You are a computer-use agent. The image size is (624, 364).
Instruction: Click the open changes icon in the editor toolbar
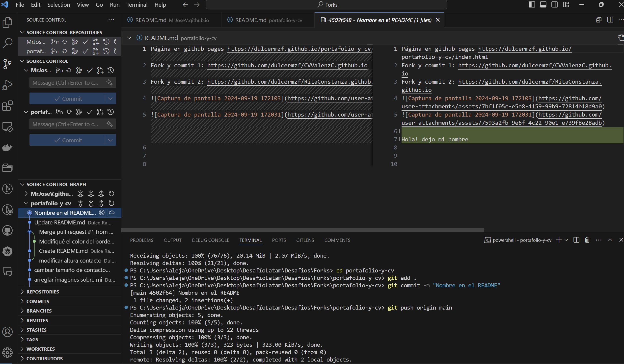(x=599, y=20)
